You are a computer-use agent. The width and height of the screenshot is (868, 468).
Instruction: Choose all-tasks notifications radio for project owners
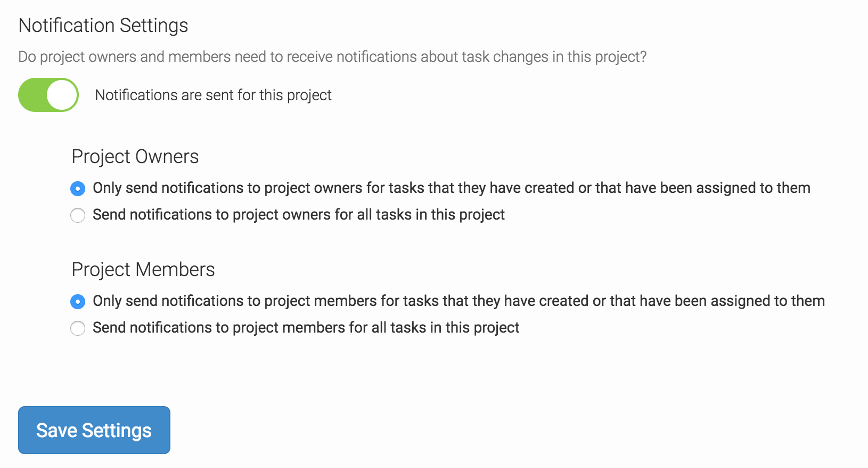pos(78,215)
